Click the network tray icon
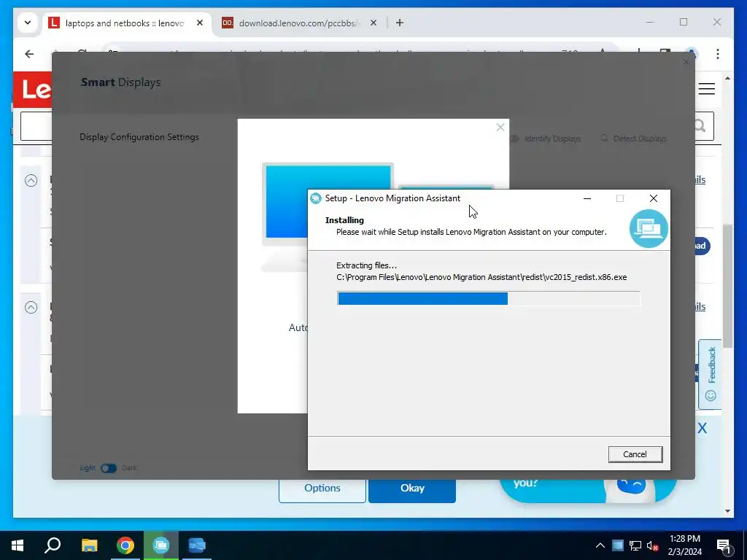The width and height of the screenshot is (747, 560). point(635,545)
